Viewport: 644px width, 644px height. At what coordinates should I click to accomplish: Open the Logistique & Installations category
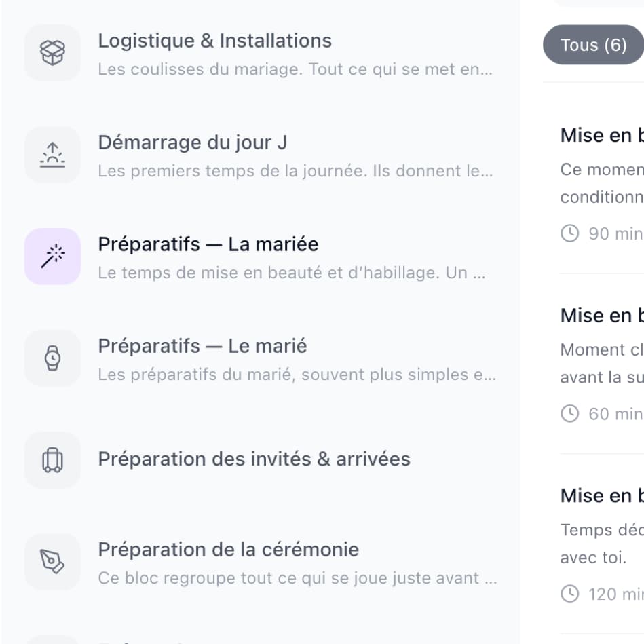point(215,41)
